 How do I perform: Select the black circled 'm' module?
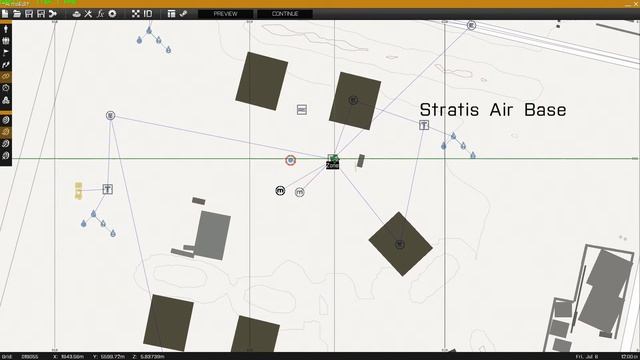(280, 191)
